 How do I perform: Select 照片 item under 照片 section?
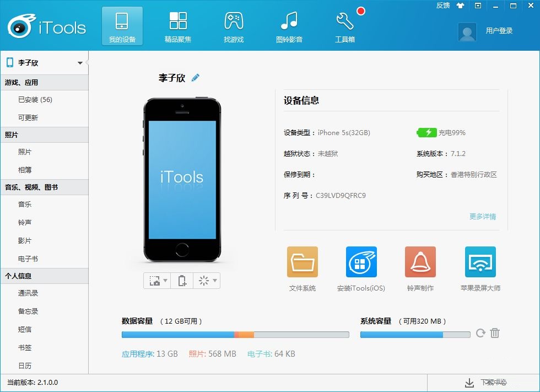tap(25, 152)
